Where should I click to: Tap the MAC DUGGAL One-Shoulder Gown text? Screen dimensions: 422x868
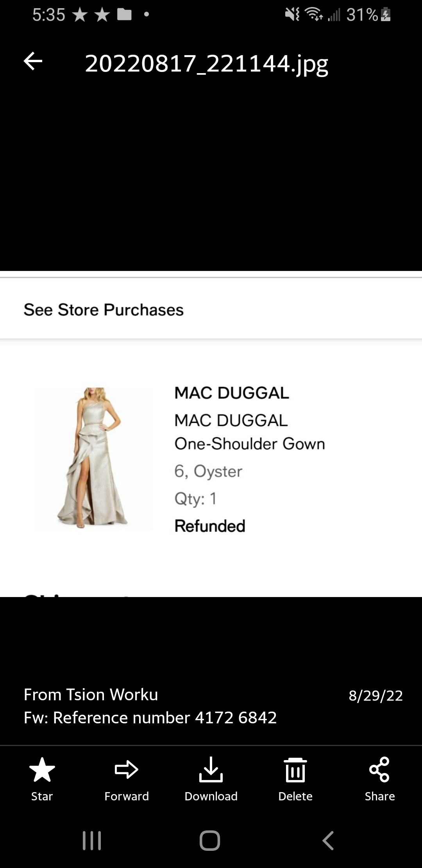250,432
